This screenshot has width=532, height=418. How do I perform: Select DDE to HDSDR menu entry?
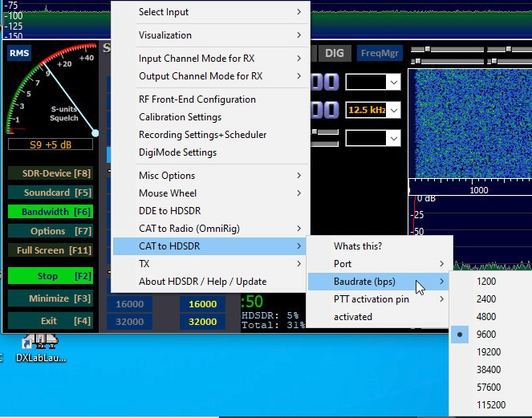point(210,211)
